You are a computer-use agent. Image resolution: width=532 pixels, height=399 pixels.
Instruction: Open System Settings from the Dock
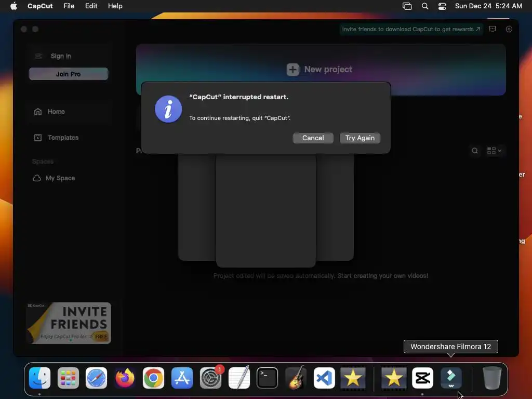click(211, 378)
